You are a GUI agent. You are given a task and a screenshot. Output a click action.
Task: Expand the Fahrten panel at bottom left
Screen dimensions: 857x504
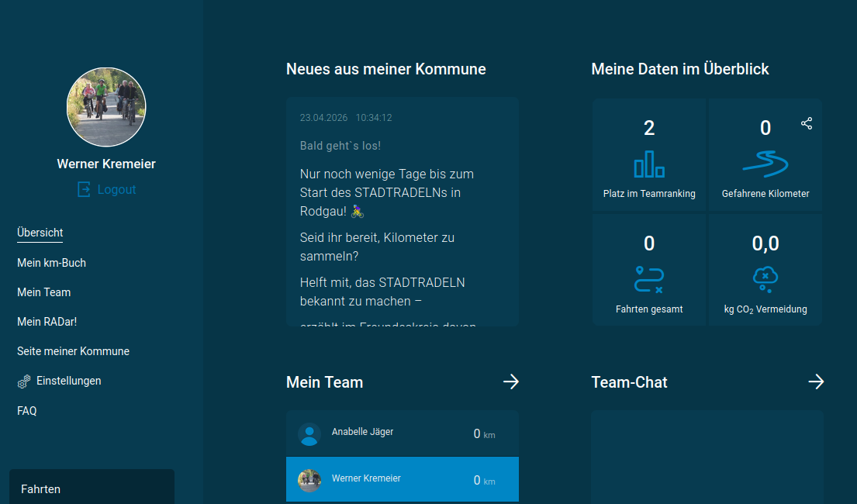click(x=92, y=488)
